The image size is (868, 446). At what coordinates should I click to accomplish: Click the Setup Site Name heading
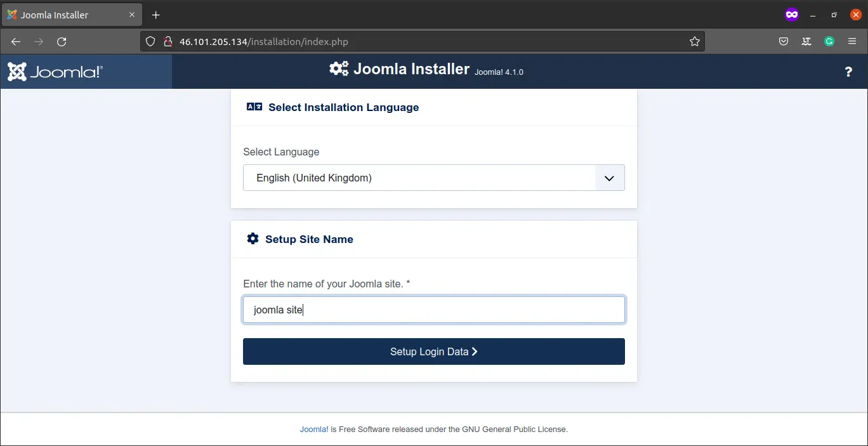[309, 239]
